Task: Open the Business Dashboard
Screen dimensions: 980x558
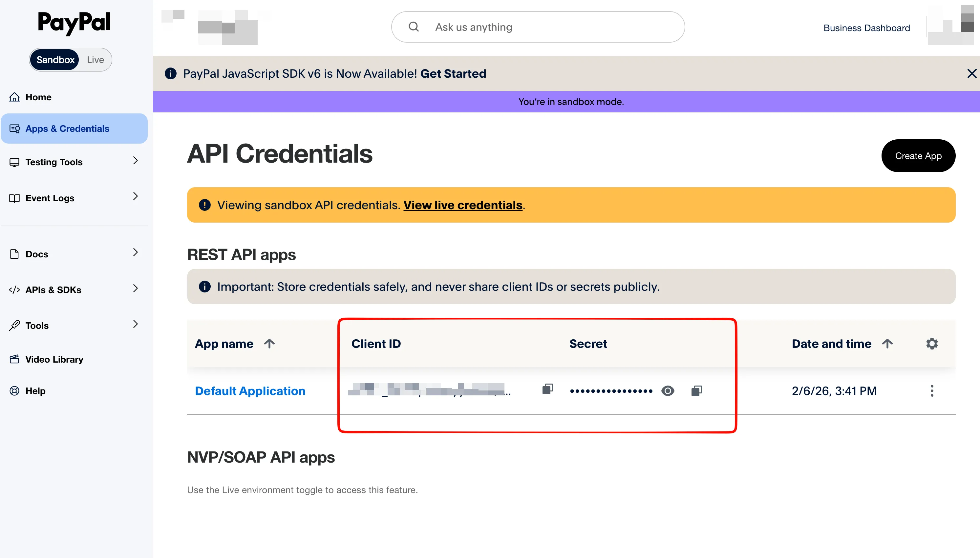Action: click(x=866, y=28)
